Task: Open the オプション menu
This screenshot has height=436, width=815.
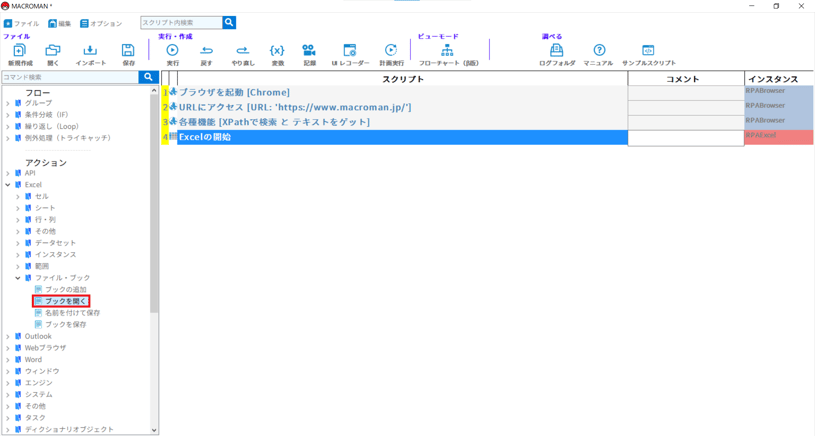Action: click(101, 23)
